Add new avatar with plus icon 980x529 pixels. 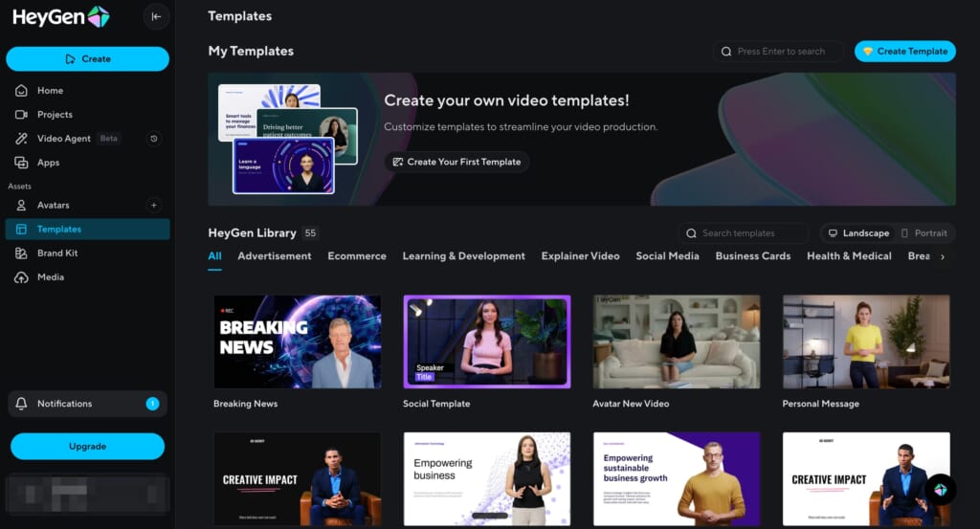[154, 205]
